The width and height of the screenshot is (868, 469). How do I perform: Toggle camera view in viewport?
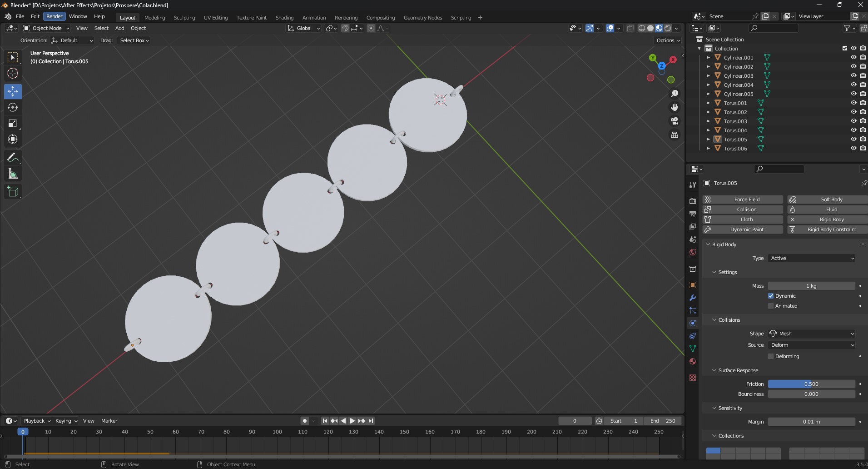coord(675,121)
